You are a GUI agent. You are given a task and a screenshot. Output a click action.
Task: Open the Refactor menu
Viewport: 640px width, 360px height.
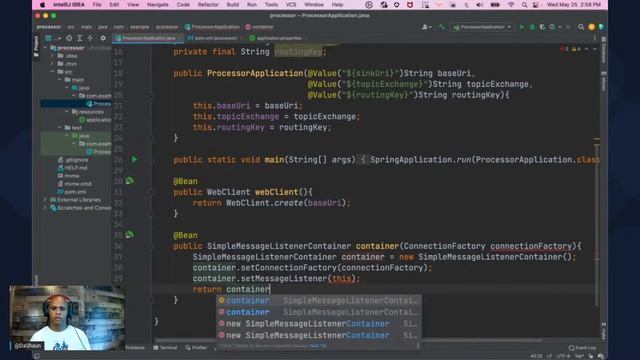(x=208, y=5)
